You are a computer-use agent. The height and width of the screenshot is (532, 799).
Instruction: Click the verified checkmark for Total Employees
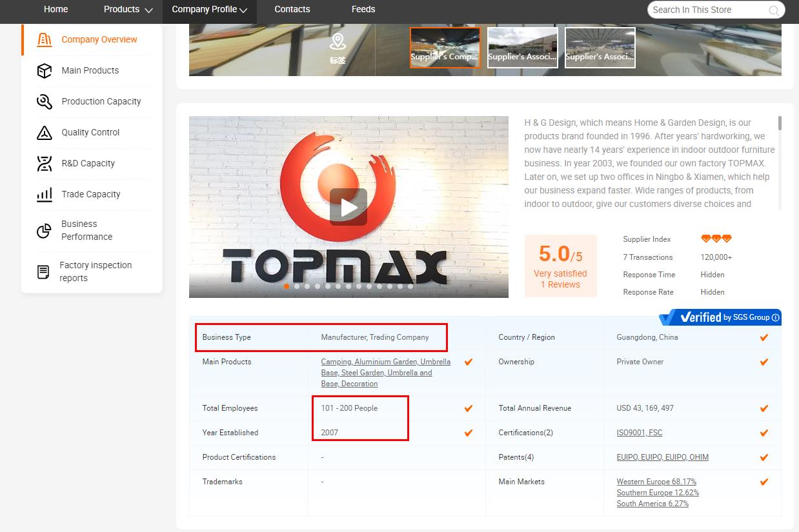coord(469,408)
